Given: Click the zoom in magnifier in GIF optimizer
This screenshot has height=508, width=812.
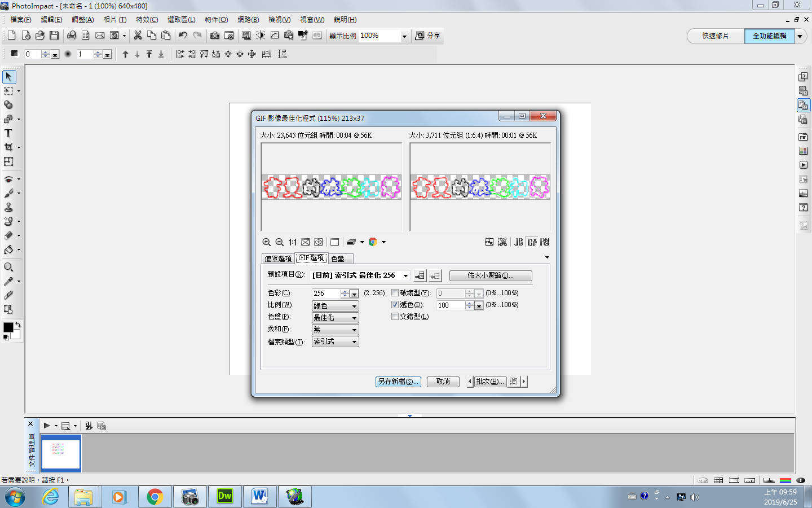Looking at the screenshot, I should click(266, 242).
